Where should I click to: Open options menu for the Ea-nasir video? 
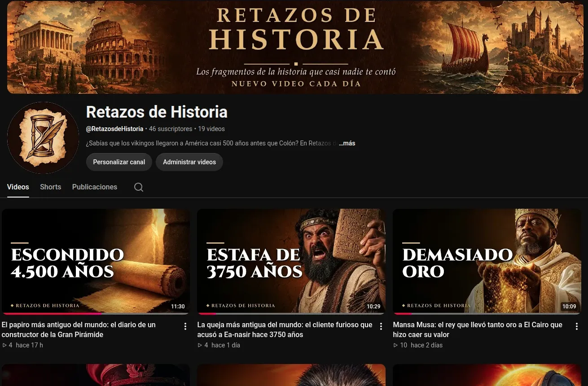[x=381, y=327]
